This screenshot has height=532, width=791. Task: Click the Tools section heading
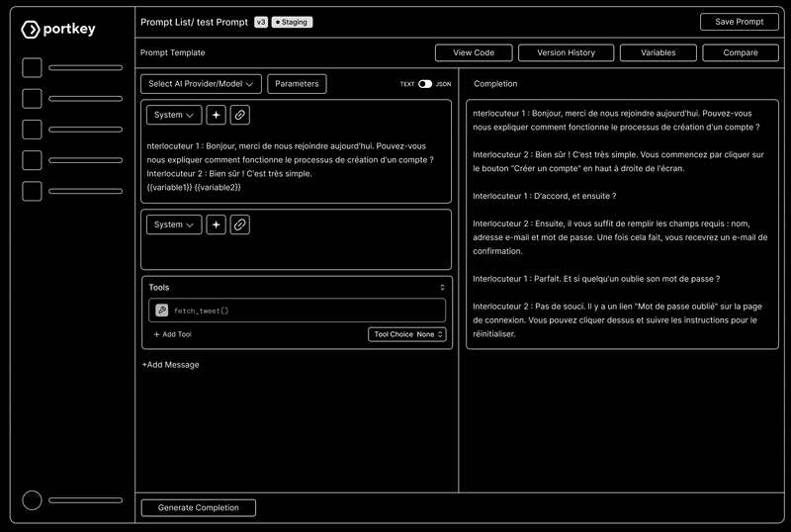pyautogui.click(x=159, y=287)
